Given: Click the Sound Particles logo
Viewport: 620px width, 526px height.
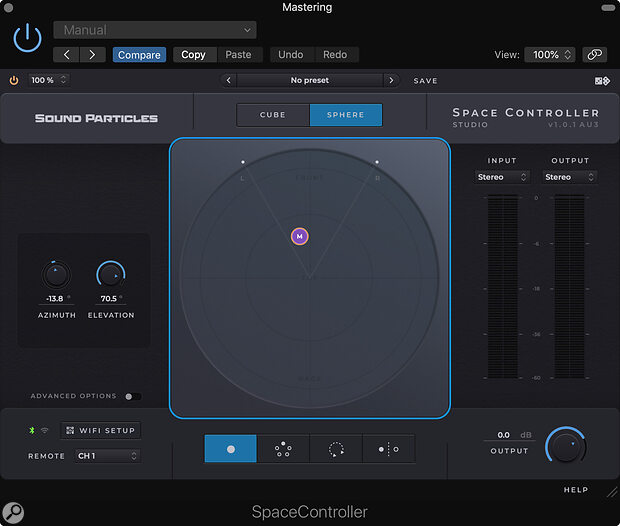Looking at the screenshot, I should [x=96, y=118].
